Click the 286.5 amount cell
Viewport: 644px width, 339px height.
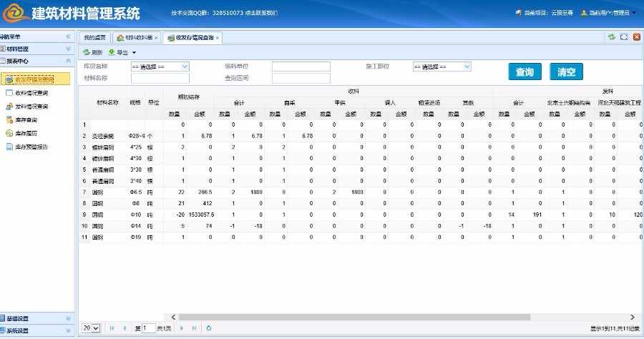click(x=205, y=192)
